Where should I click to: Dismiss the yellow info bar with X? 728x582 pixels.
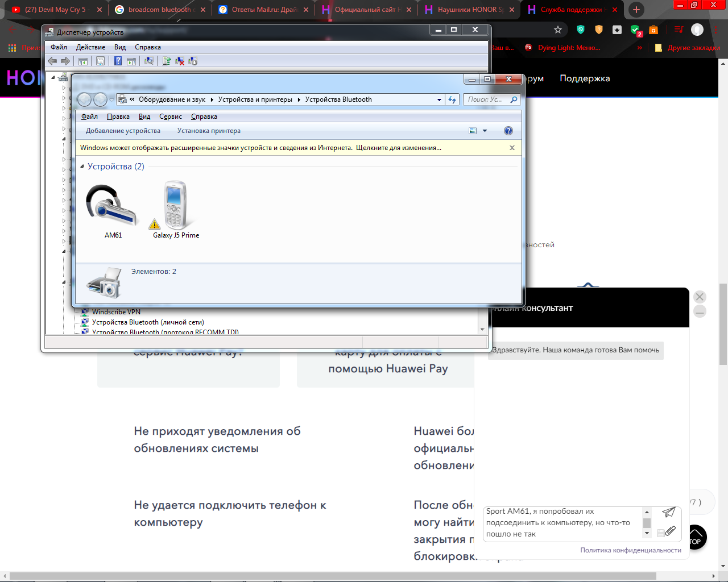point(512,148)
